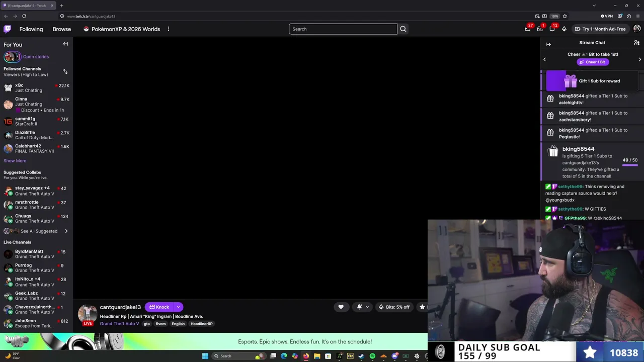
Task: Click the magnifier search button
Action: coord(403,29)
